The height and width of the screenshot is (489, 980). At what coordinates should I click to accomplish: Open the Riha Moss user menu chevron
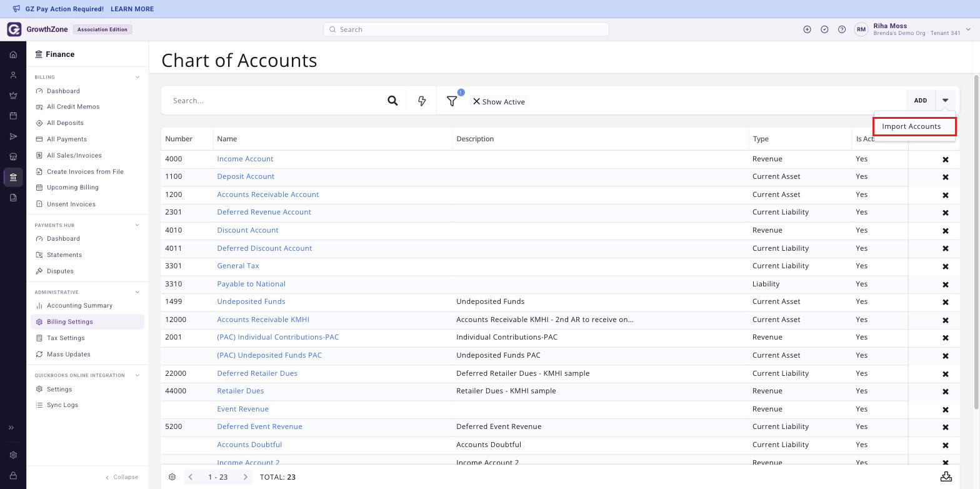click(968, 29)
